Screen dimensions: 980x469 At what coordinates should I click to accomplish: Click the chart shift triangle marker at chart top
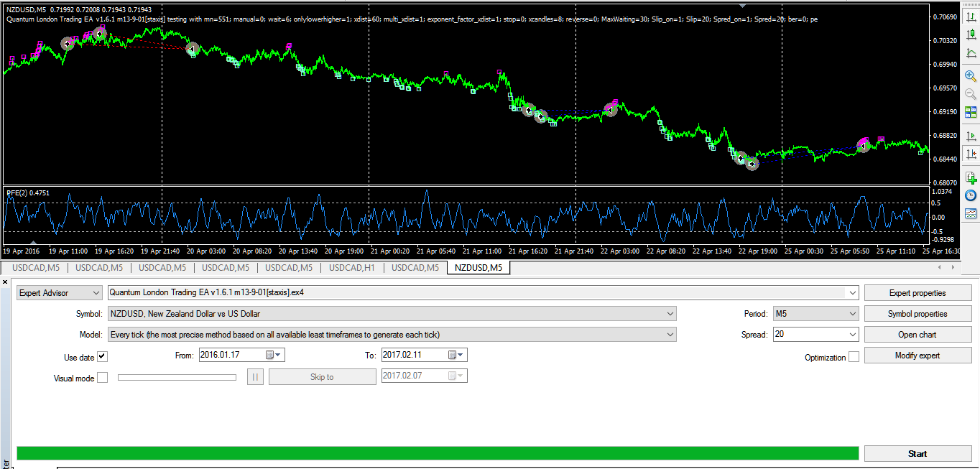(742, 6)
